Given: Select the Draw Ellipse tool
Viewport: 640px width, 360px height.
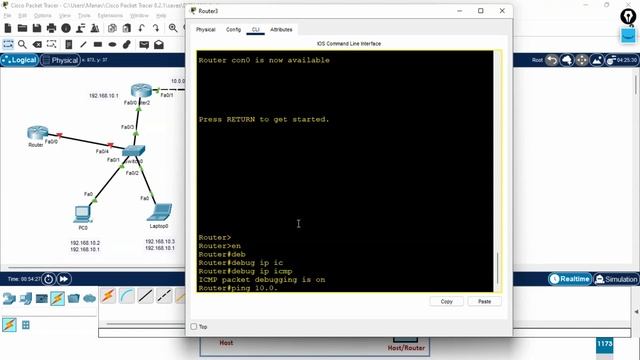Looking at the screenshot, I should point(112,44).
